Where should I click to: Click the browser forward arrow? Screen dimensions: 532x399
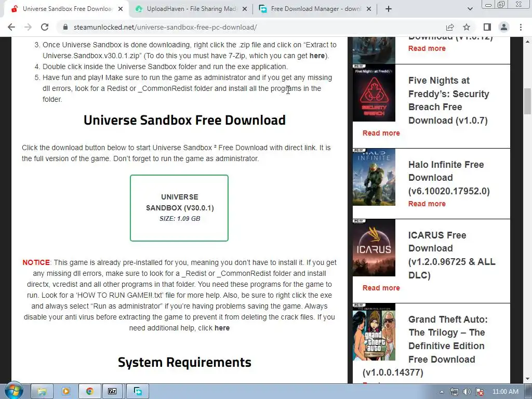(x=28, y=27)
